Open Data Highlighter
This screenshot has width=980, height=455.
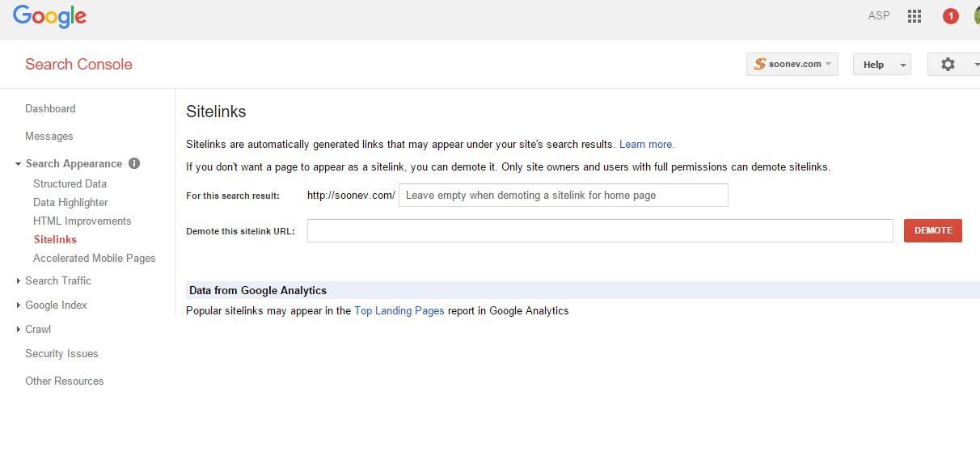pos(70,202)
